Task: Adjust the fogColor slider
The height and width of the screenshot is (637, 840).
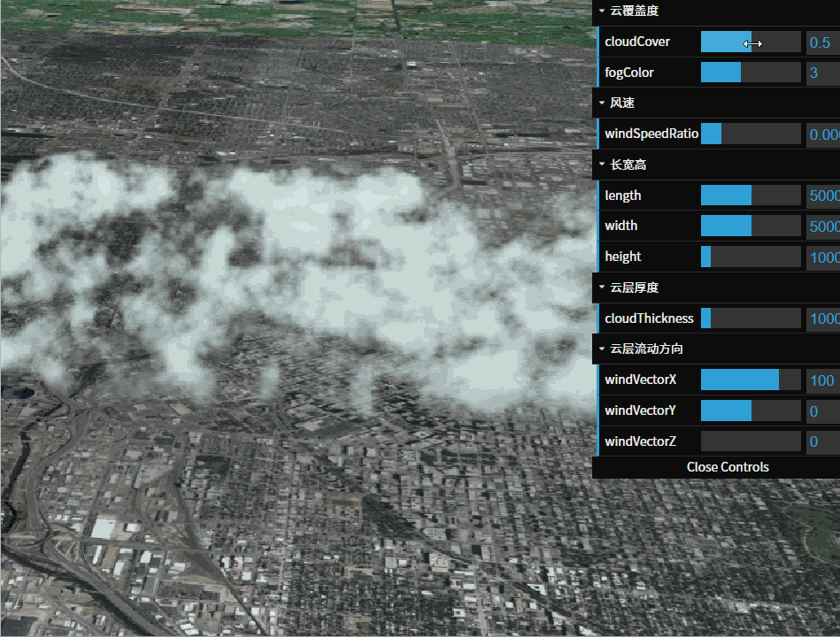Action: click(x=751, y=73)
